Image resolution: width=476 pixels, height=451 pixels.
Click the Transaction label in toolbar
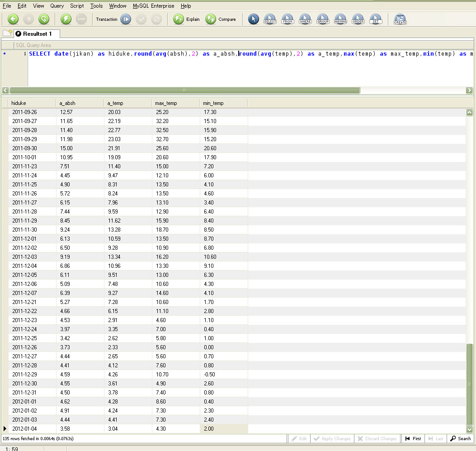tap(107, 19)
